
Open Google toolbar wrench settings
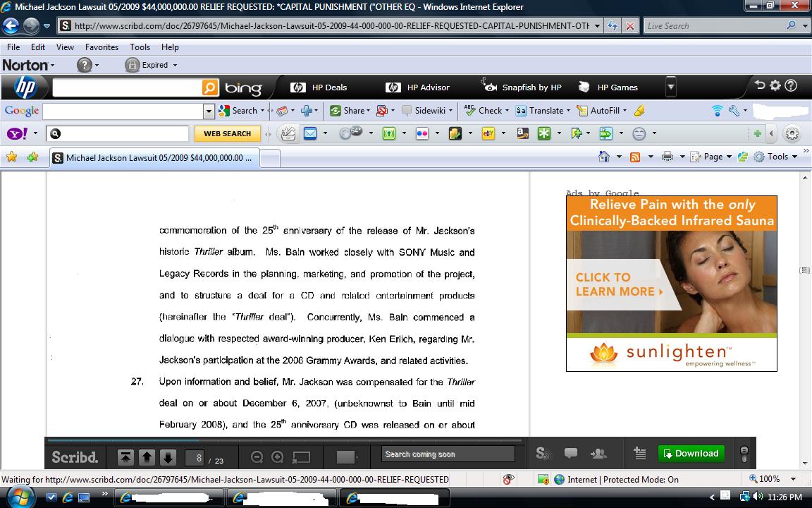click(734, 110)
